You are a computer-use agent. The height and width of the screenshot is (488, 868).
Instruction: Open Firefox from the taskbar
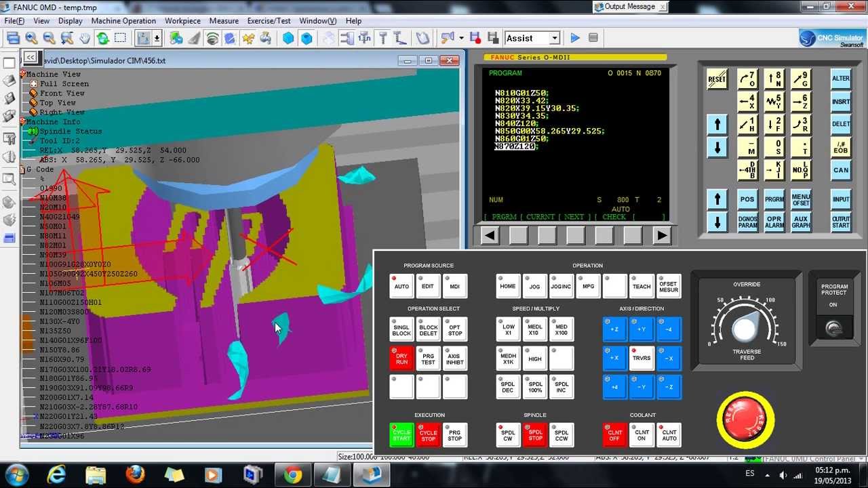(135, 474)
